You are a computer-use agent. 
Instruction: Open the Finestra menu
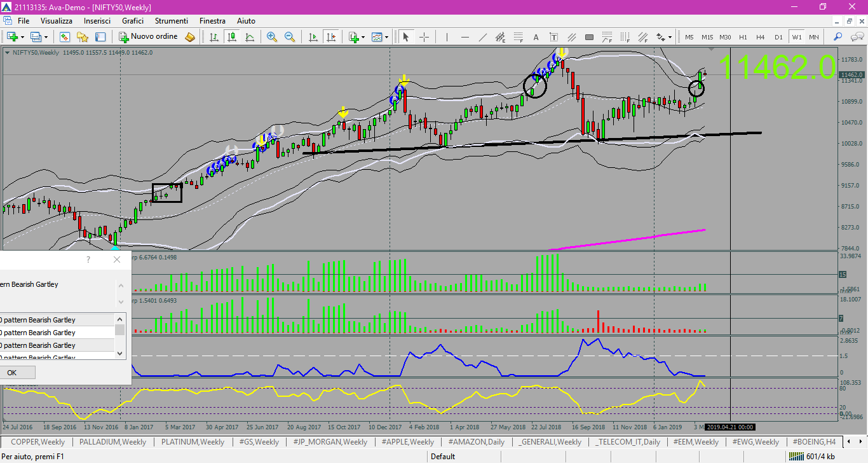click(x=212, y=21)
